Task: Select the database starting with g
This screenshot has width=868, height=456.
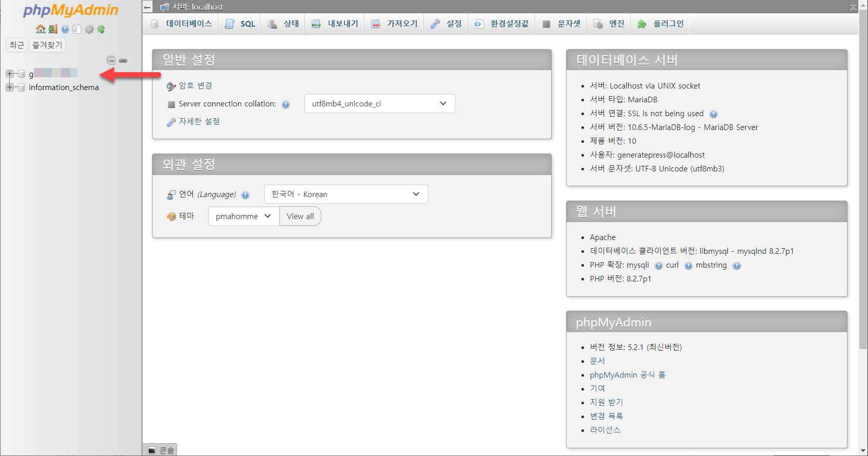Action: coord(53,74)
